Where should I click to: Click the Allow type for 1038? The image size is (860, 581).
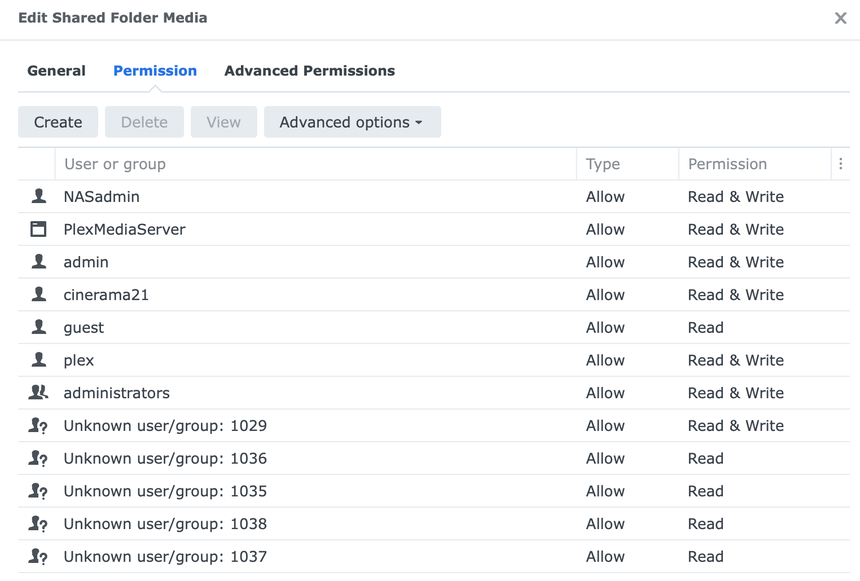[x=605, y=524]
